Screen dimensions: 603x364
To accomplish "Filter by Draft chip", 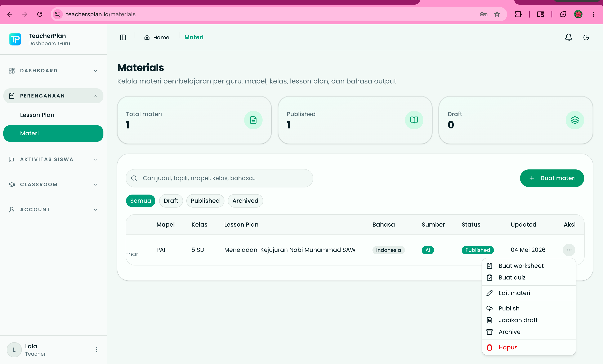I will click(171, 201).
